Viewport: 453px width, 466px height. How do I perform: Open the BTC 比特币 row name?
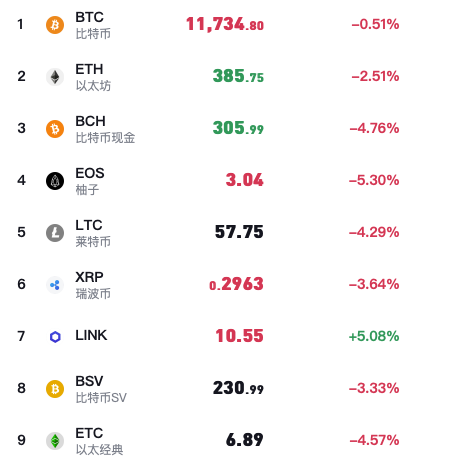[x=93, y=25]
